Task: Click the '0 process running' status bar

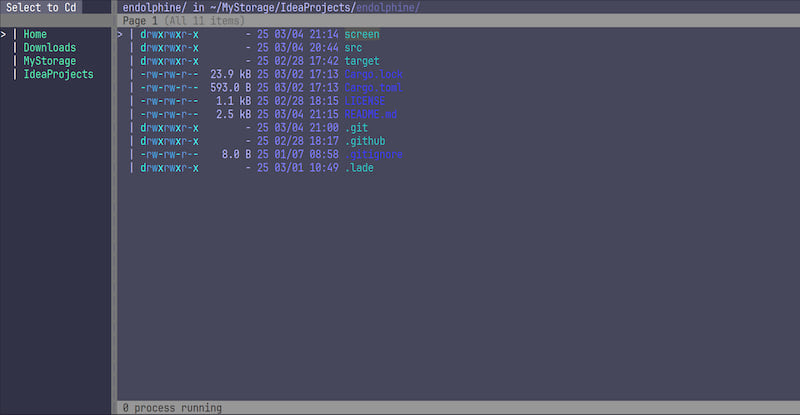Action: 171,408
